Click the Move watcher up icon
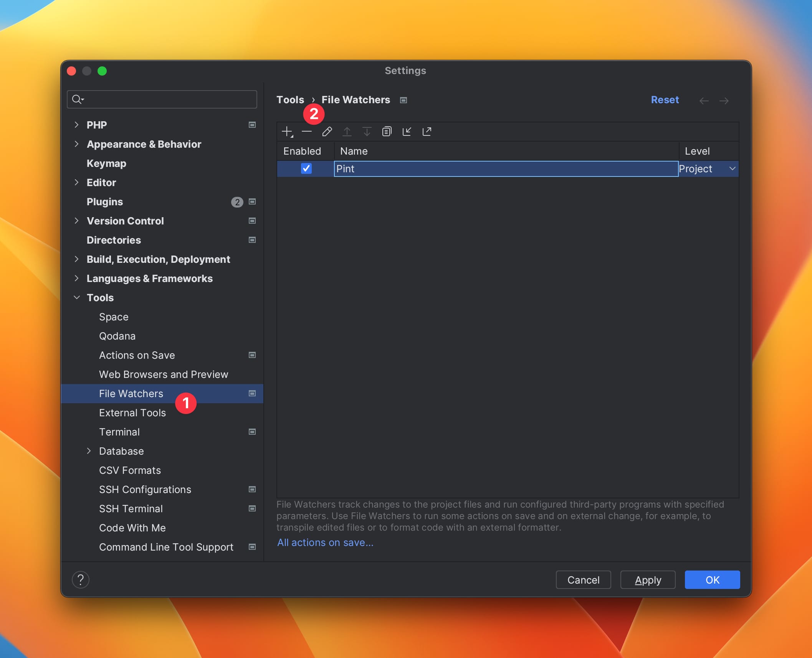The height and width of the screenshot is (658, 812). [x=347, y=132]
